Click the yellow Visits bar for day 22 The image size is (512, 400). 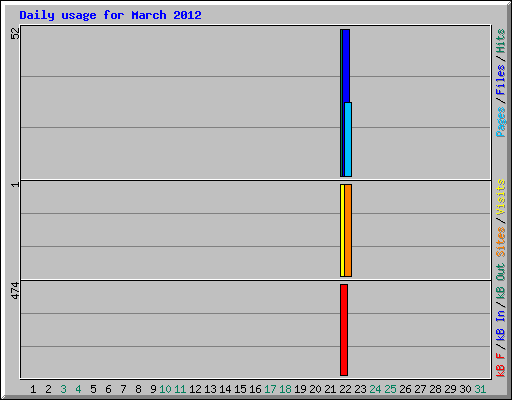click(x=342, y=230)
